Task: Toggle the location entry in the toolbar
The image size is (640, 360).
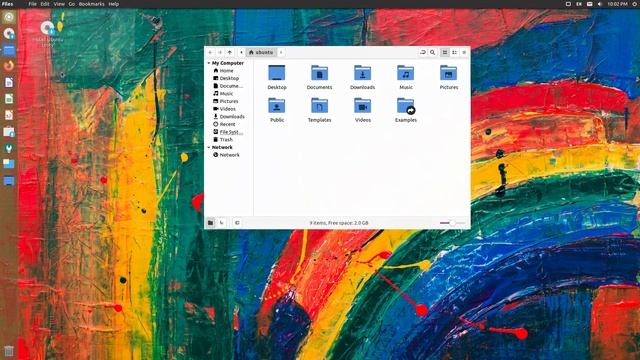Action: click(x=423, y=52)
